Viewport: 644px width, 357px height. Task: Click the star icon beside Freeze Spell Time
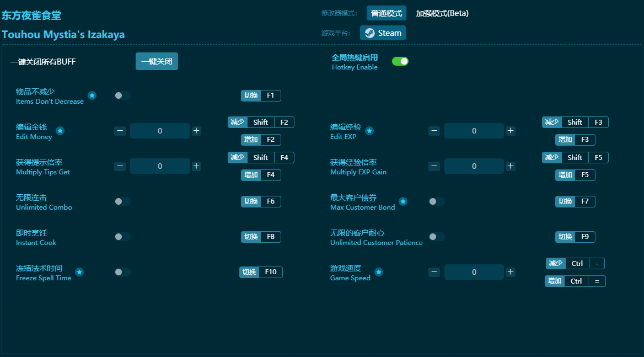pos(79,272)
